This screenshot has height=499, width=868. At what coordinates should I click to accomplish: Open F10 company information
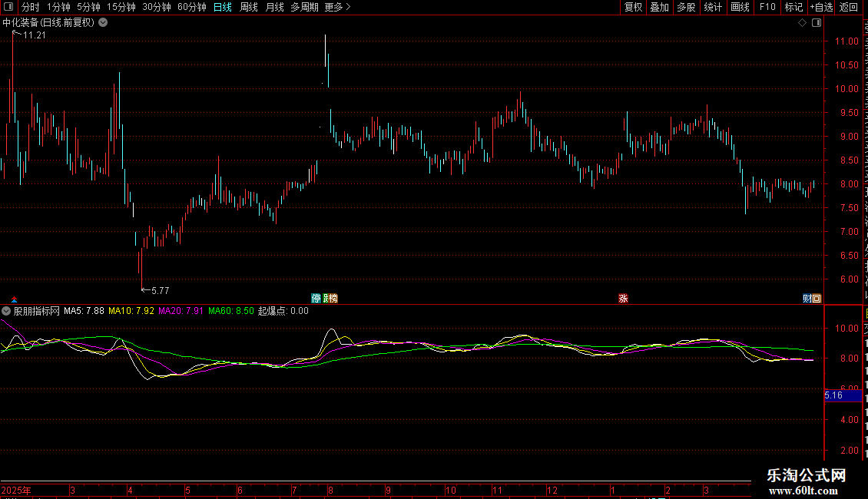pos(767,7)
